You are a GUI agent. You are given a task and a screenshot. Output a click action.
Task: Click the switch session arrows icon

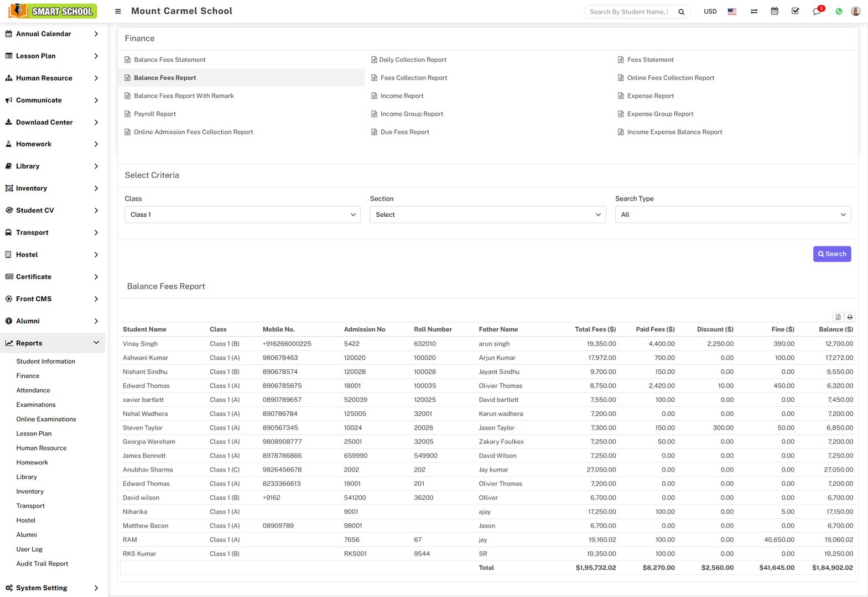[x=753, y=11]
